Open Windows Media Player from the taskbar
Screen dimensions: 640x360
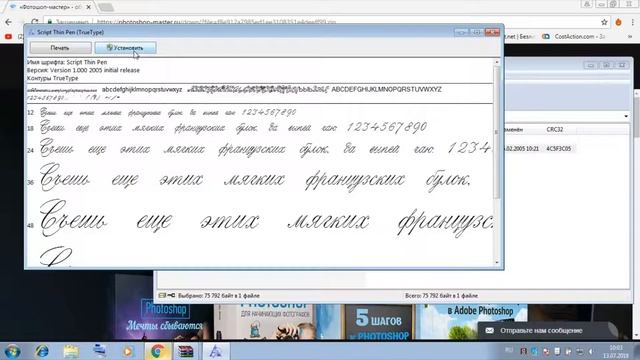[128, 351]
